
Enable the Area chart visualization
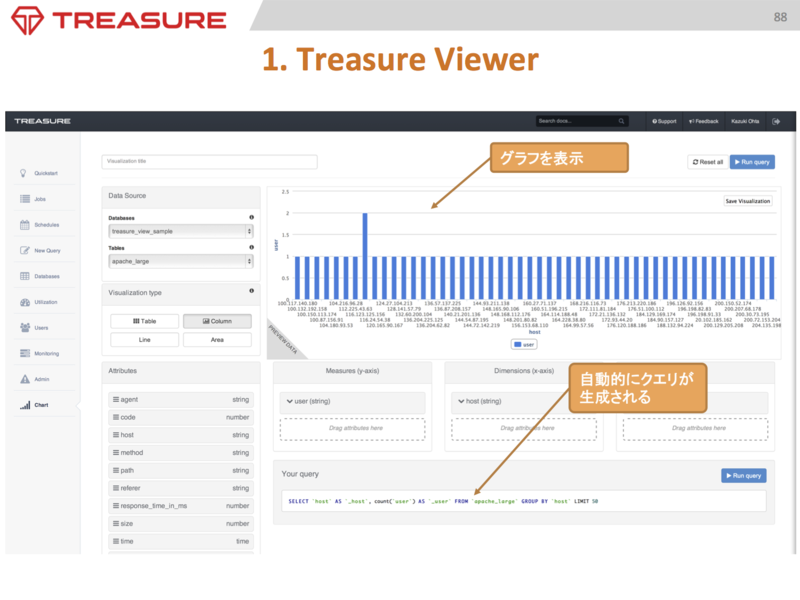[x=216, y=339]
